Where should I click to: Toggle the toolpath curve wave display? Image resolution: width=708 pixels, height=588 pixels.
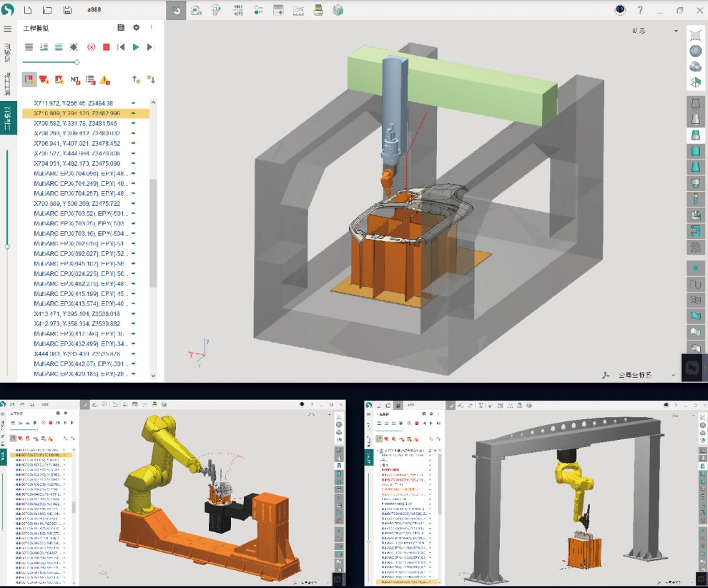pyautogui.click(x=695, y=284)
